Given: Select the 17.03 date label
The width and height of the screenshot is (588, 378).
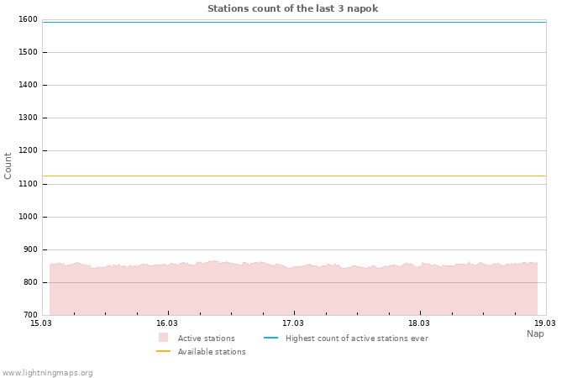Looking at the screenshot, I should [x=293, y=323].
